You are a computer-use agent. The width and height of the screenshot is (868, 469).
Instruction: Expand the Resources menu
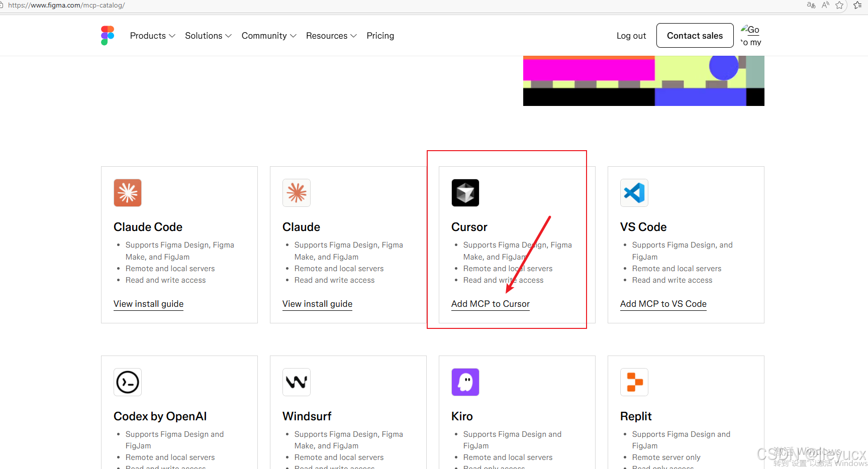point(331,36)
